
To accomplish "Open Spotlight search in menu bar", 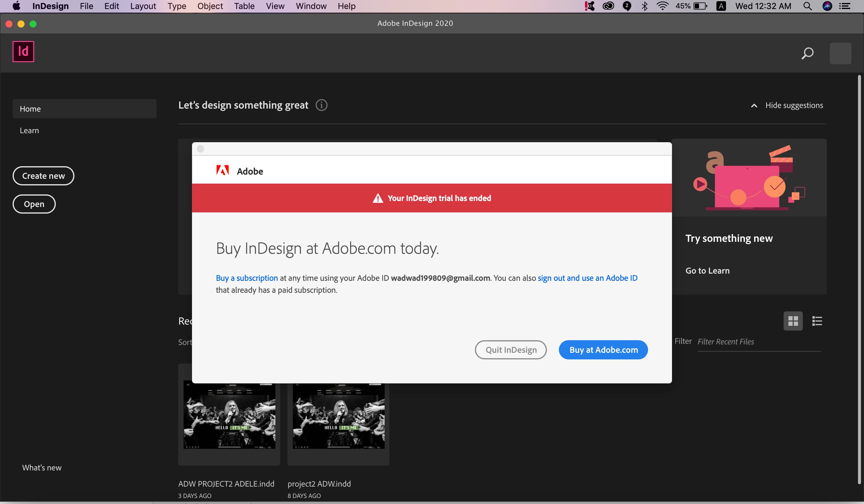I will 807,6.
